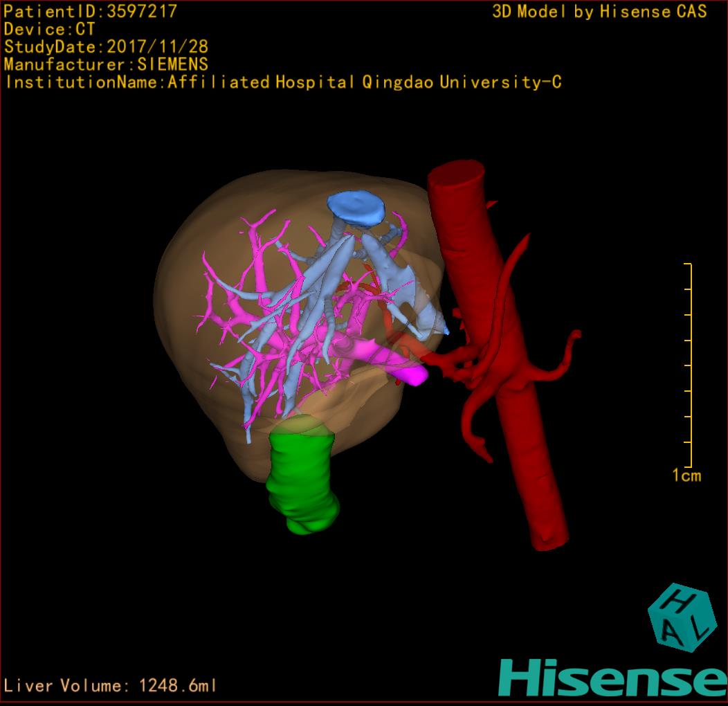The width and height of the screenshot is (728, 706).
Task: Click the 3D Model by Hisense CAS text
Action: coord(599,11)
